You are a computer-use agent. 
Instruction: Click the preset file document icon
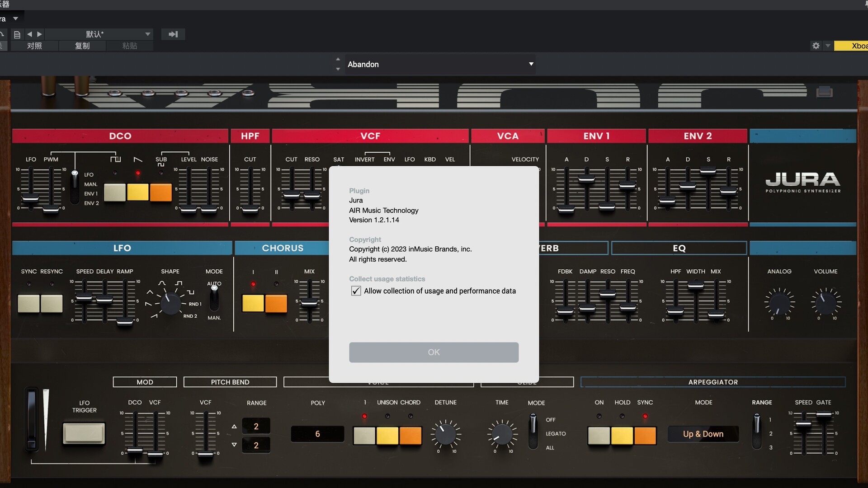pyautogui.click(x=17, y=34)
